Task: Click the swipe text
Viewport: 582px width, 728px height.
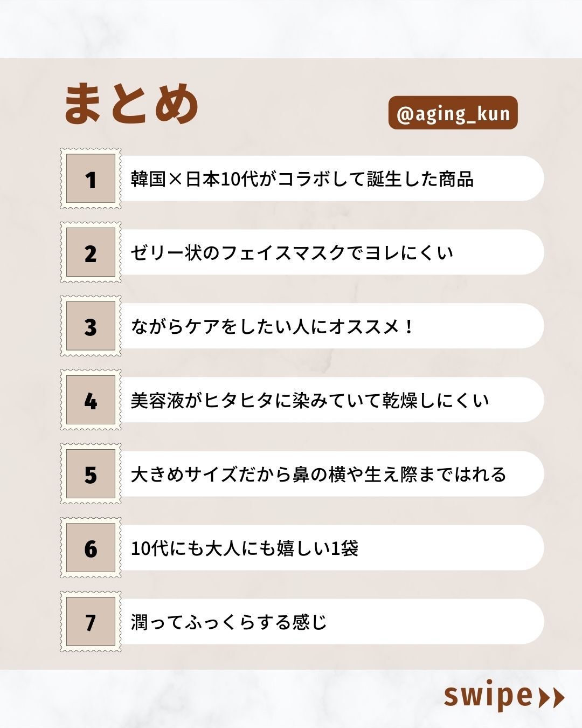Action: pyautogui.click(x=488, y=696)
